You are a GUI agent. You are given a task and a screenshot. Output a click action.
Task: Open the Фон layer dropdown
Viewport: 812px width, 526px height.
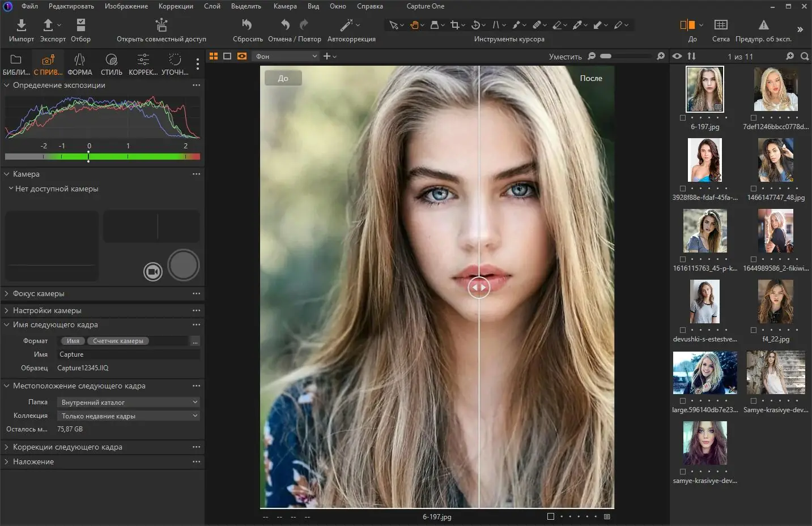click(286, 56)
